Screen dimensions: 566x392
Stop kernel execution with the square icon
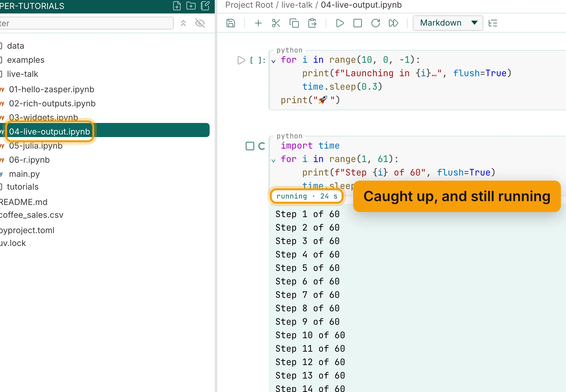[x=358, y=23]
